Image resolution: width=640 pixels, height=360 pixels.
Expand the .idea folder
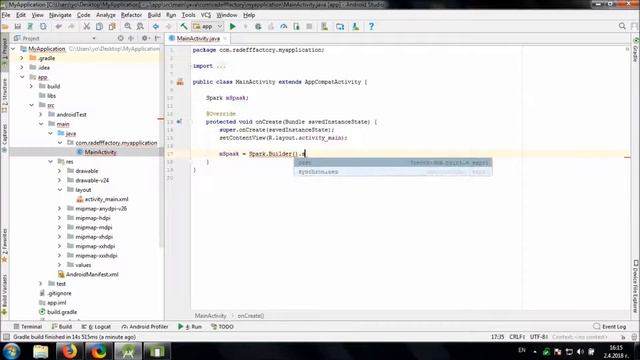(x=22, y=67)
